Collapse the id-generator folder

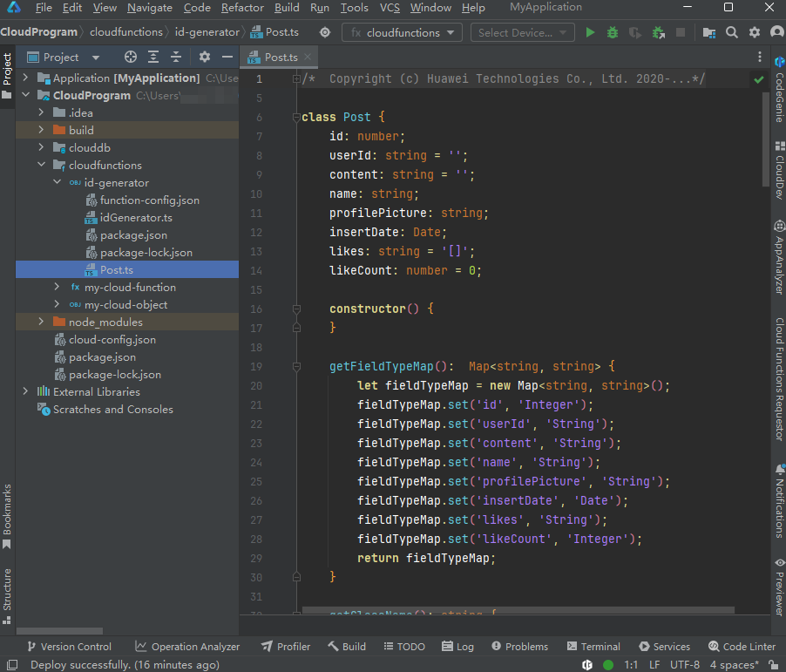click(58, 183)
